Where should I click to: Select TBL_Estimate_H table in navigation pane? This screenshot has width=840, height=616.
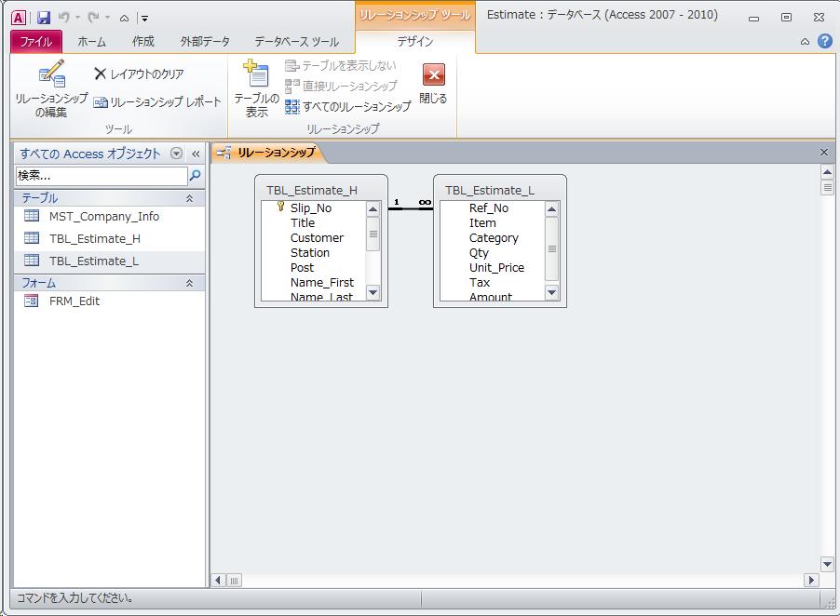pos(109,239)
